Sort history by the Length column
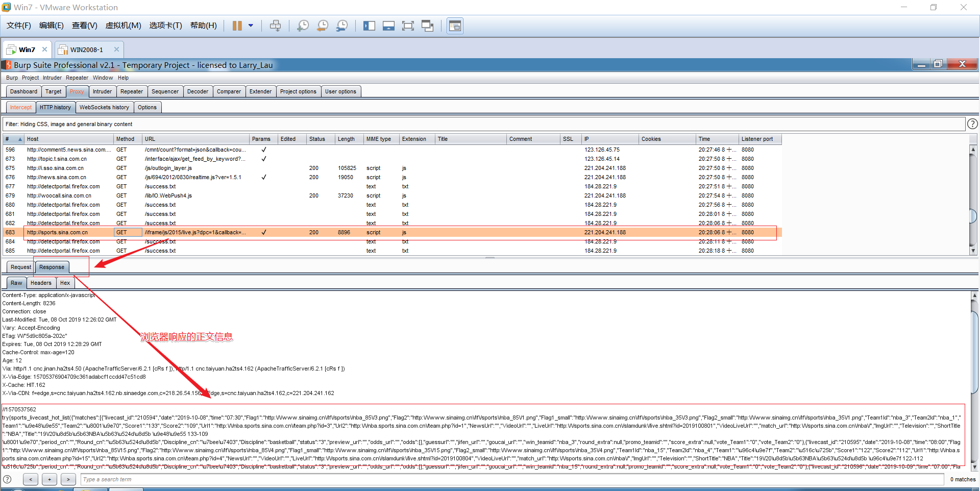This screenshot has width=980, height=491. [x=349, y=139]
